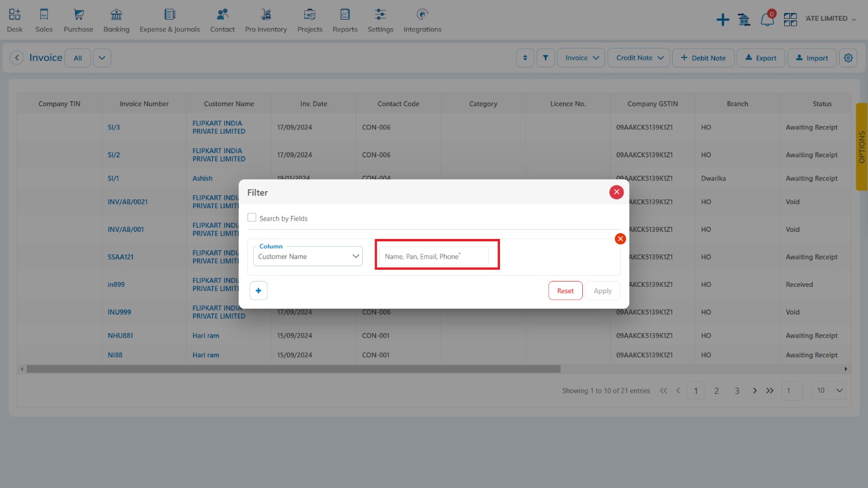Screen dimensions: 868x488
Task: Go to the first page of entries
Action: (663, 390)
